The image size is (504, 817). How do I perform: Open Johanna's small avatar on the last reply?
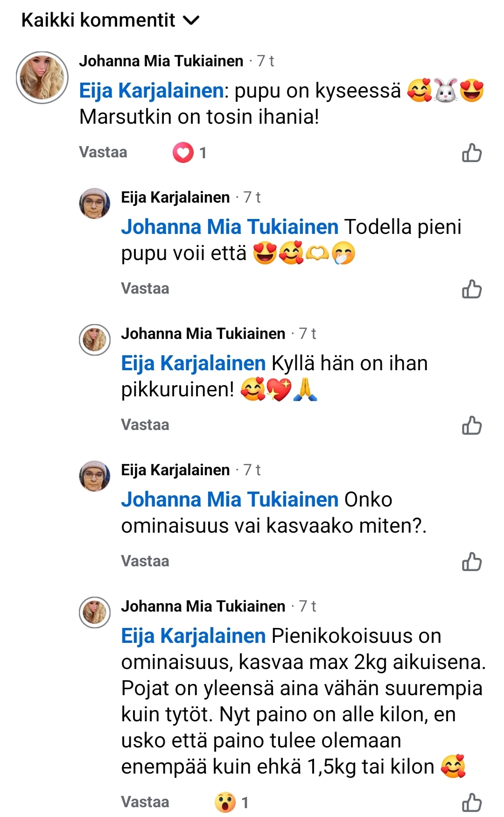coord(95,612)
